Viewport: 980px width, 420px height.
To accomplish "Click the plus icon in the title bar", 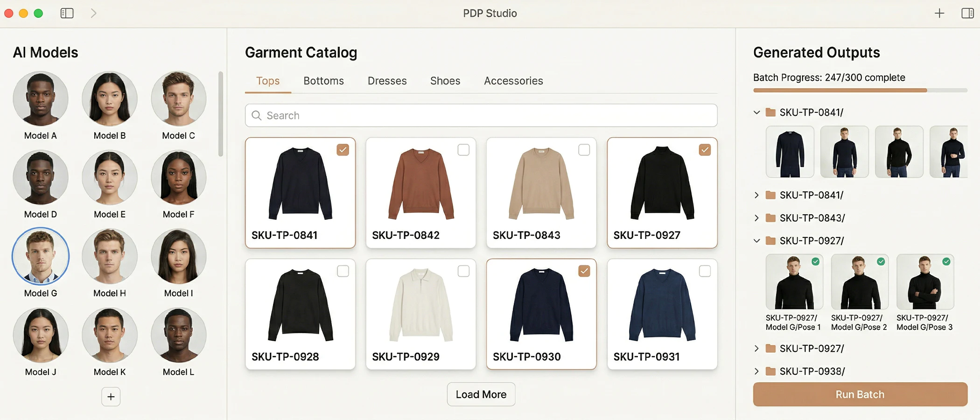I will (x=939, y=13).
